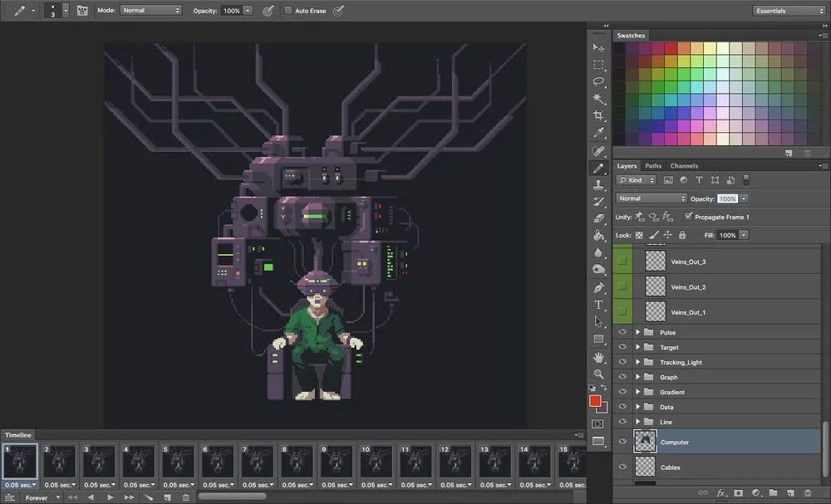Click the lock all icon in Layers

pyautogui.click(x=682, y=235)
